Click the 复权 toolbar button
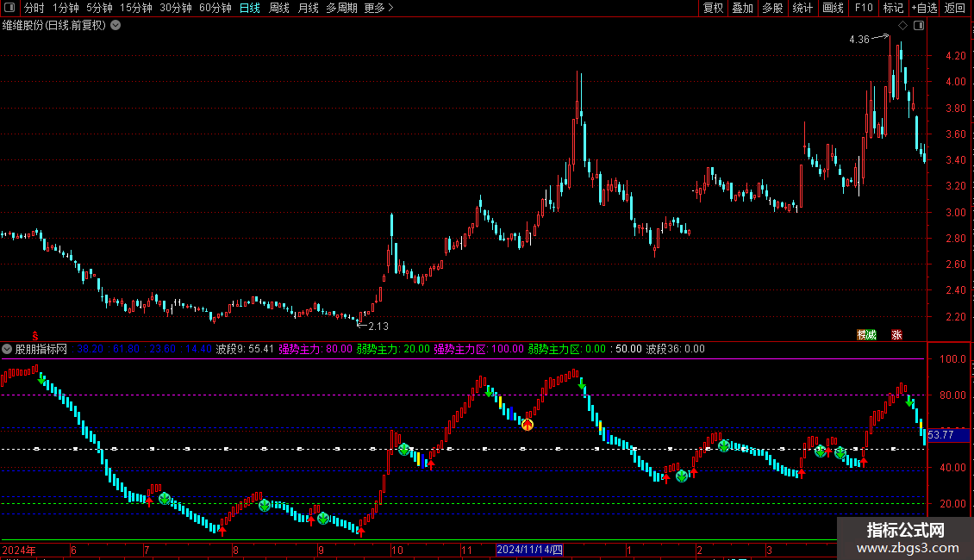This screenshot has height=560, width=974. click(x=713, y=8)
